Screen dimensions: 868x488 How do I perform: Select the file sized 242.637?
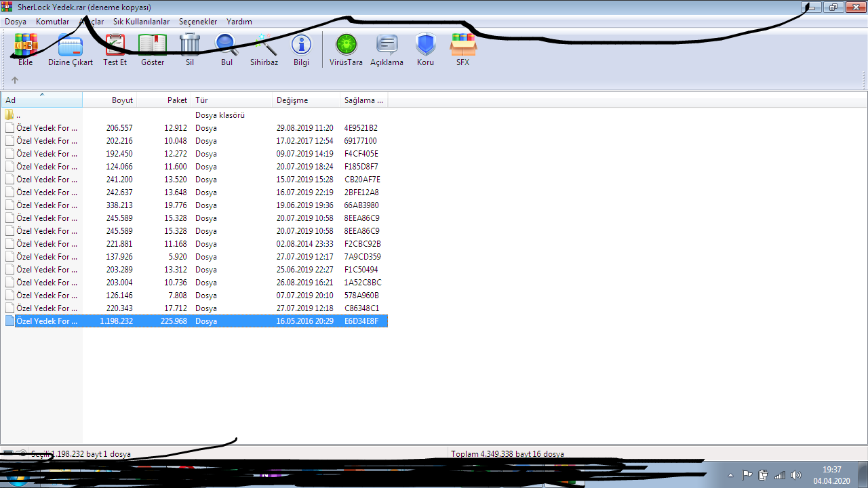coord(195,192)
